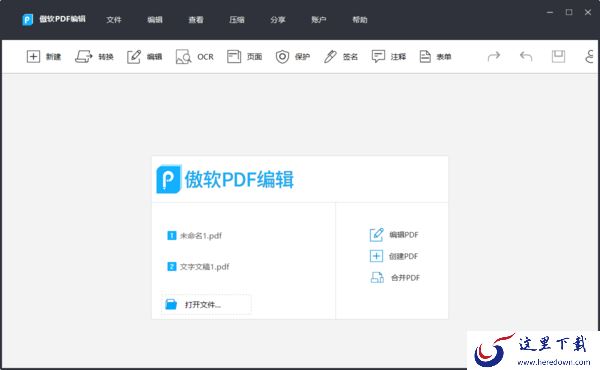Click the undo arrow icon
600x370 pixels.
pos(526,57)
